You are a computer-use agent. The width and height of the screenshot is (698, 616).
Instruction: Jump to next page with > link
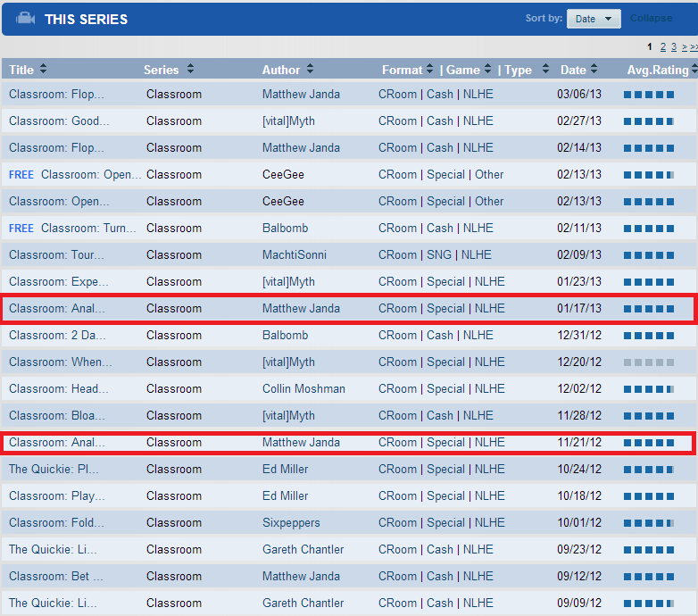click(685, 46)
